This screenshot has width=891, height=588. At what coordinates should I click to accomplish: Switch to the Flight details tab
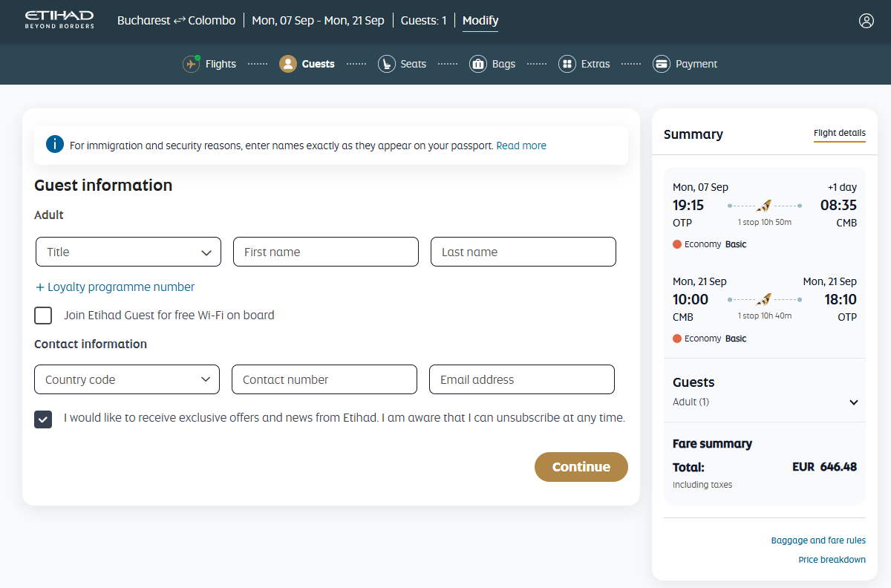(x=839, y=134)
